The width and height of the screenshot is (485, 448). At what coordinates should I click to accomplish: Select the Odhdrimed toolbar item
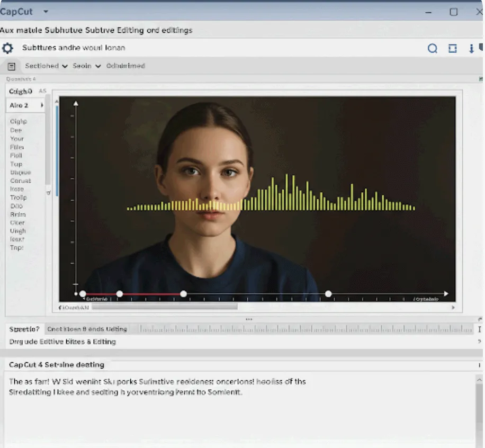[x=125, y=66]
